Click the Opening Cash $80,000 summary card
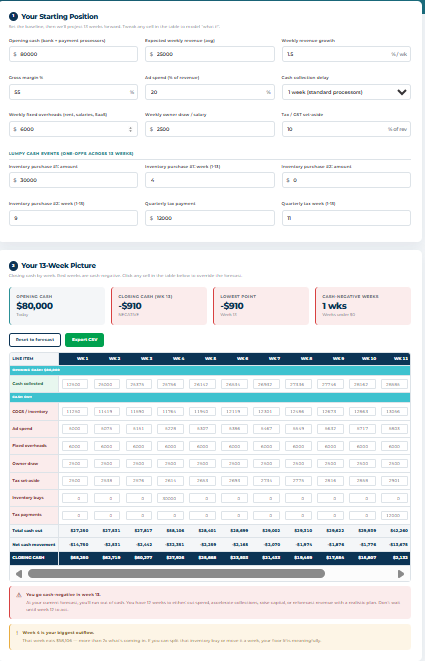Screen dimensions: 425x661 57,306
